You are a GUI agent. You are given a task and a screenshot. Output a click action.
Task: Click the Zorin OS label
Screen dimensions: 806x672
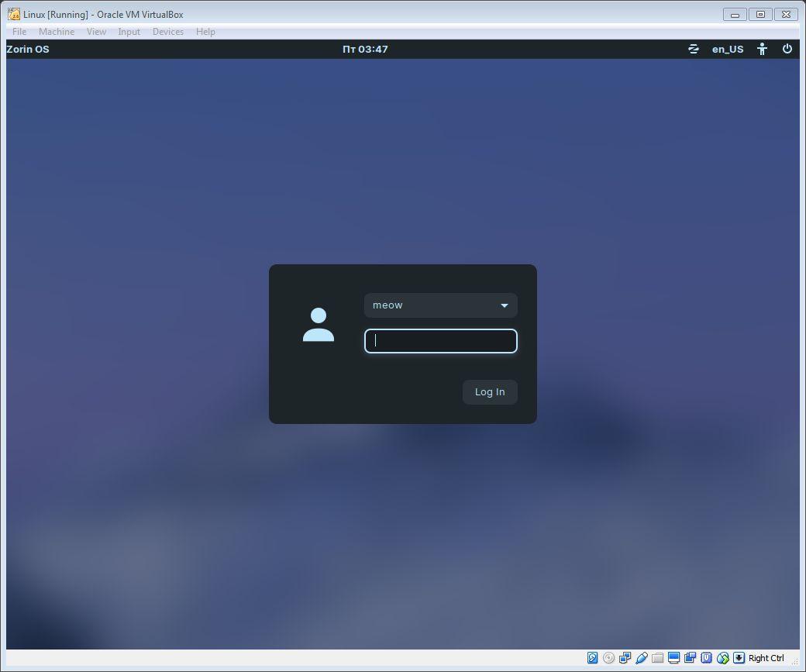pos(28,50)
